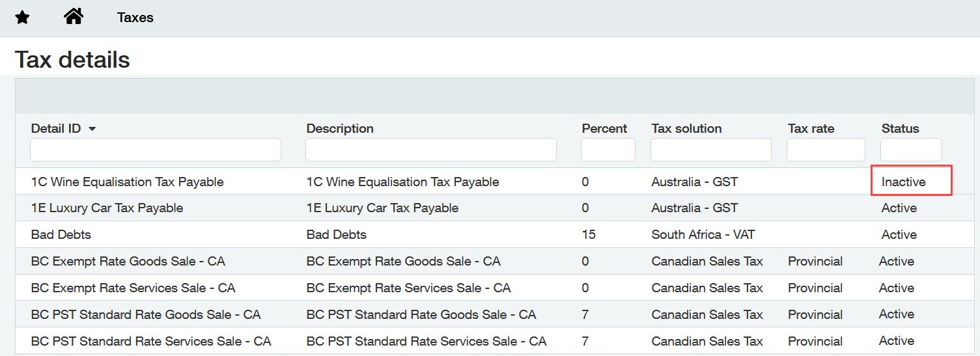
Task: Click the Status column header
Action: tap(900, 128)
